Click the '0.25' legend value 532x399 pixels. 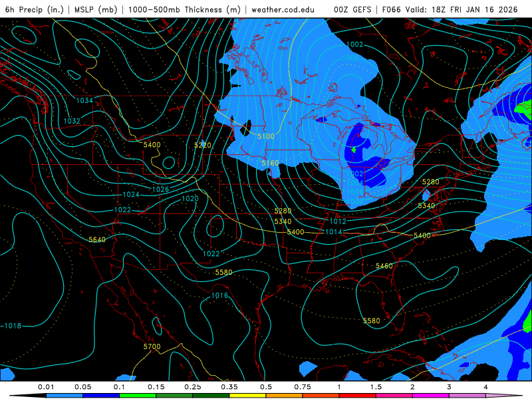(193, 387)
